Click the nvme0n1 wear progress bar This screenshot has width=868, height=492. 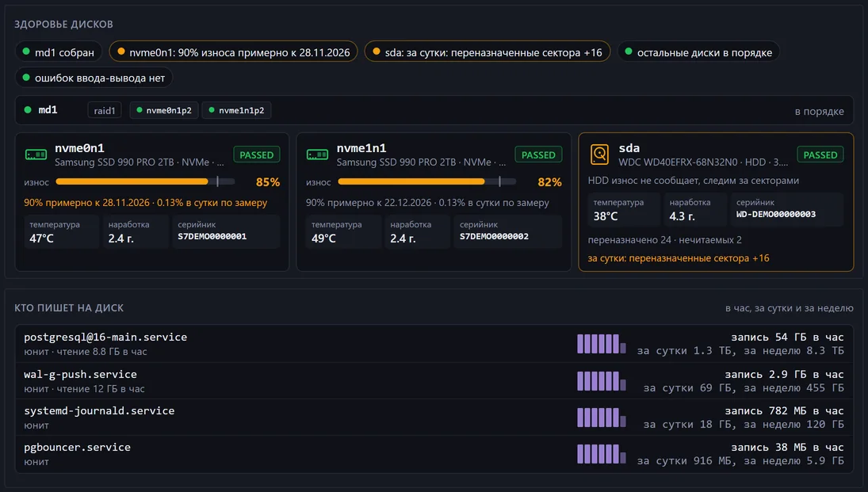click(x=145, y=181)
